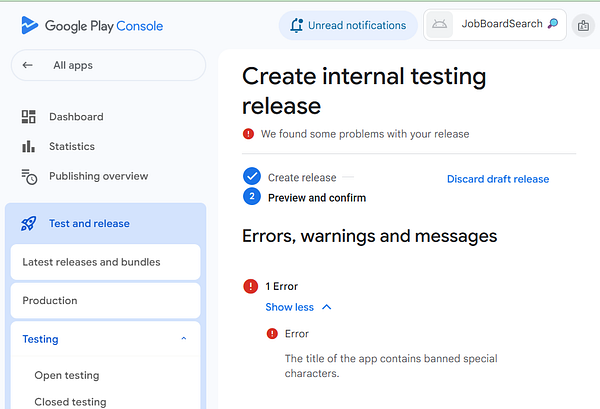The image size is (600, 409).
Task: Click the All apps text
Action: coord(73,65)
